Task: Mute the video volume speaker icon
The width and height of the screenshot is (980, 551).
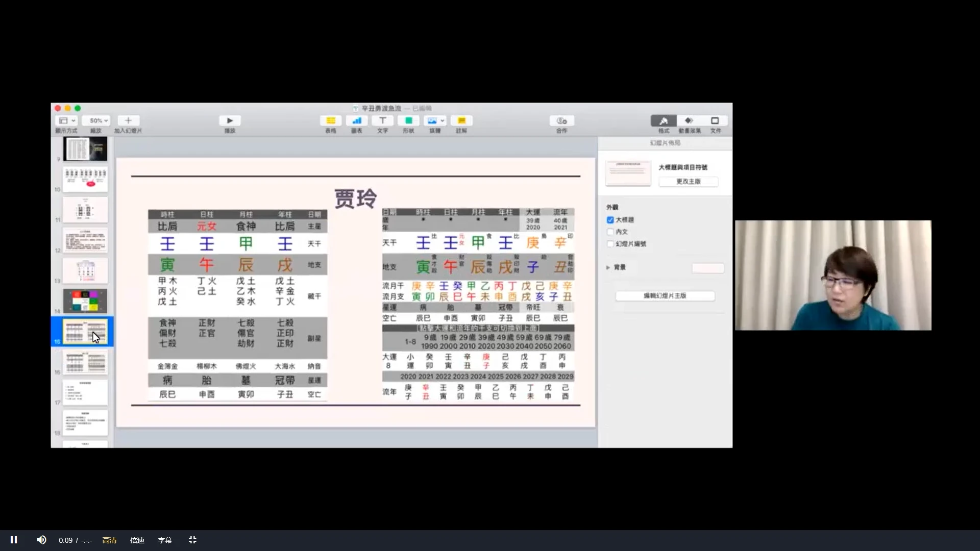Action: [x=41, y=540]
